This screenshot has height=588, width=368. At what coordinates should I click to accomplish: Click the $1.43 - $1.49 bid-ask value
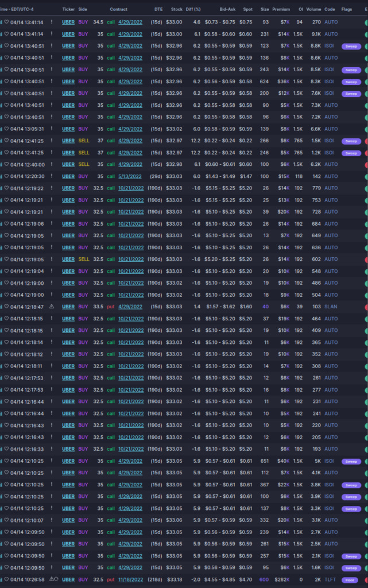coord(220,176)
